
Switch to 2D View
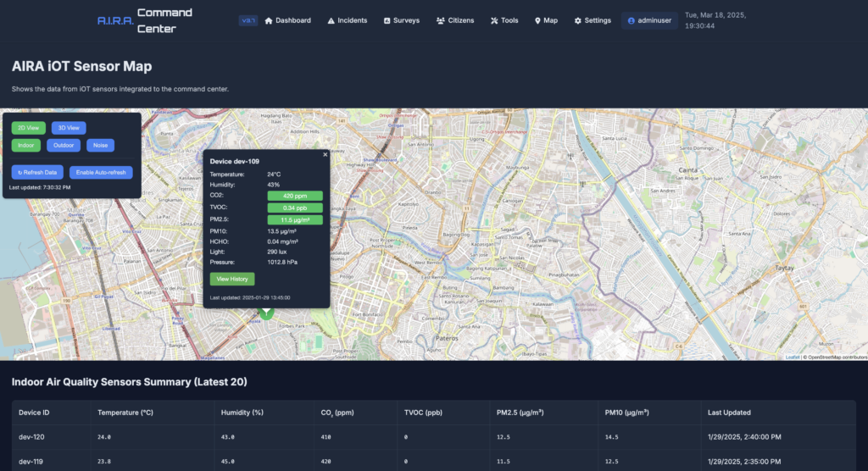28,128
